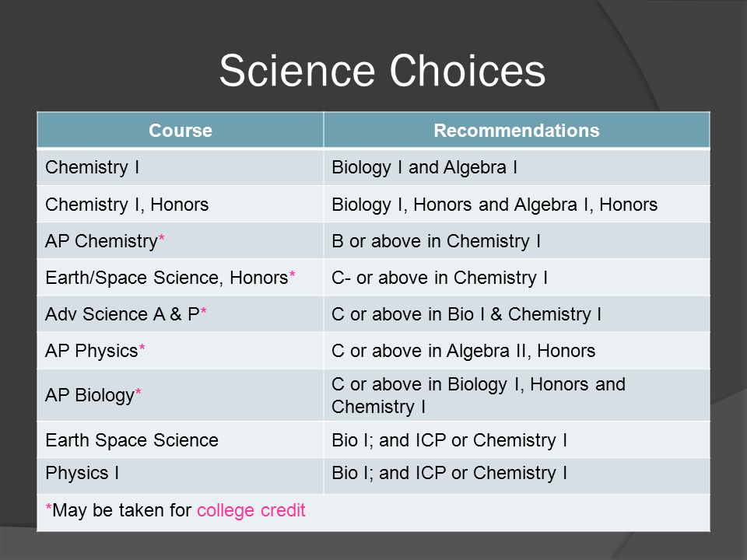747x560 pixels.
Task: Click the AP Physics course cell
Action: click(180, 351)
